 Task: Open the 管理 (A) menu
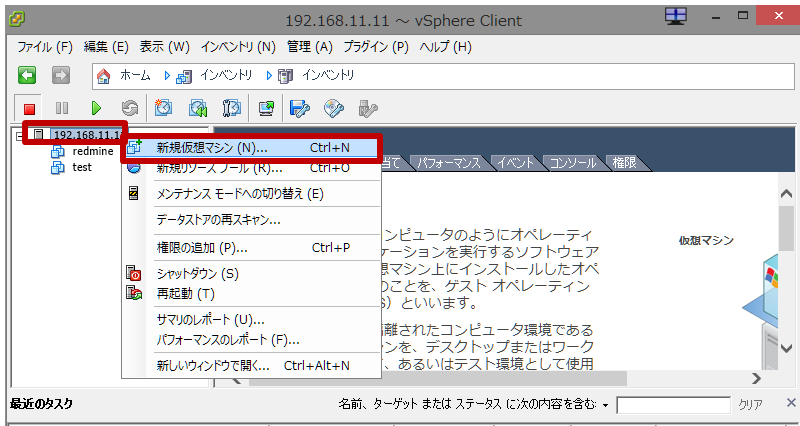point(310,47)
